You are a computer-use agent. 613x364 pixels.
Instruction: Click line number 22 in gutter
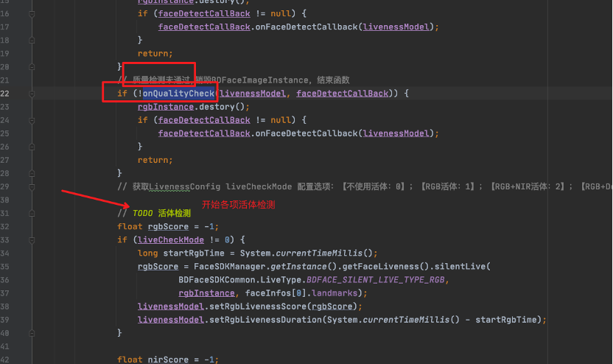[x=5, y=94]
